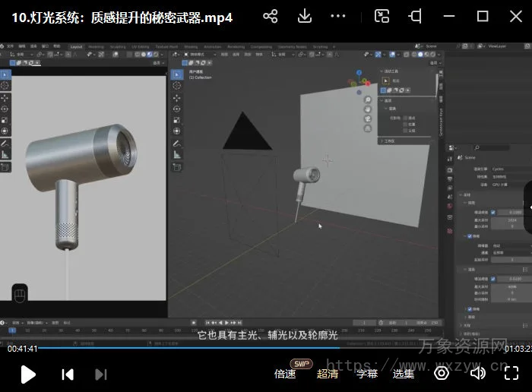Viewport: 532px width, 392px height.
Task: Toggle the noise threshold checkbox in Render properties
Action: point(492,213)
